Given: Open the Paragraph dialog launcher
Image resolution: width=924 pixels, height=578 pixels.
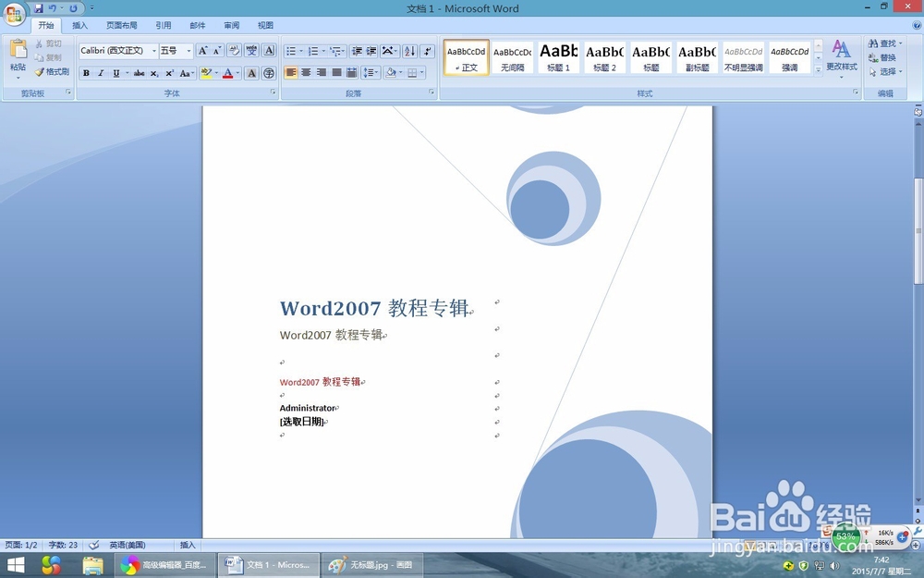Looking at the screenshot, I should (x=432, y=92).
